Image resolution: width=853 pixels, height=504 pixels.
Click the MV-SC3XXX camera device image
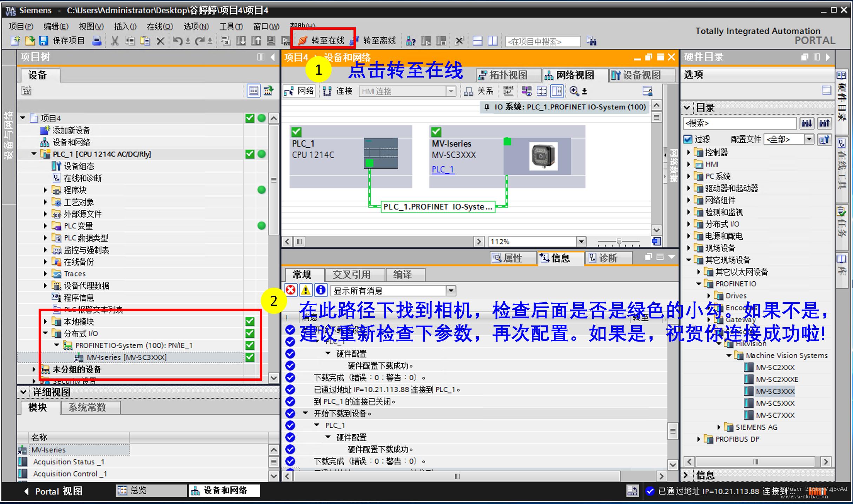tap(543, 156)
